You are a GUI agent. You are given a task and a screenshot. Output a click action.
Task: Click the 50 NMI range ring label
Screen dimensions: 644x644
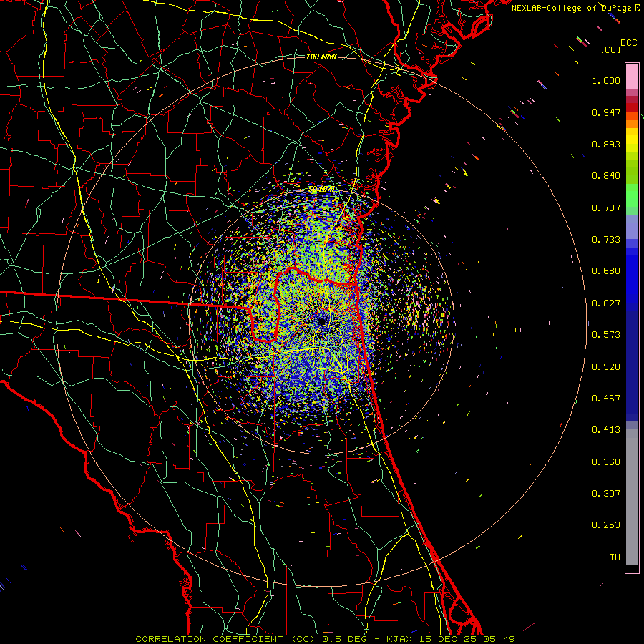(x=322, y=190)
